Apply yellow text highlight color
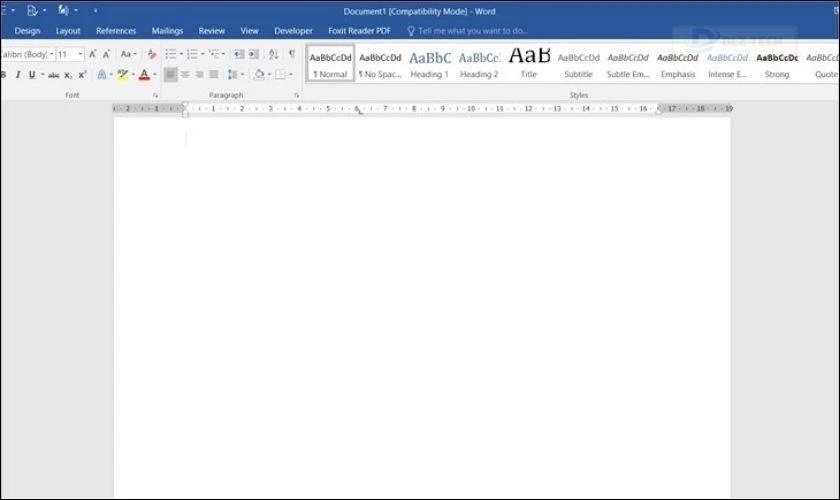 pos(123,75)
